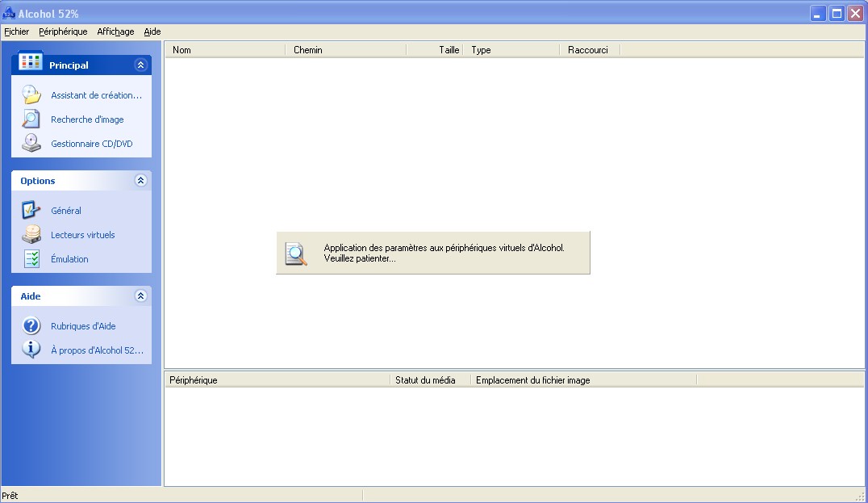Collapse the Principal panel
This screenshot has width=868, height=503.
pos(140,65)
